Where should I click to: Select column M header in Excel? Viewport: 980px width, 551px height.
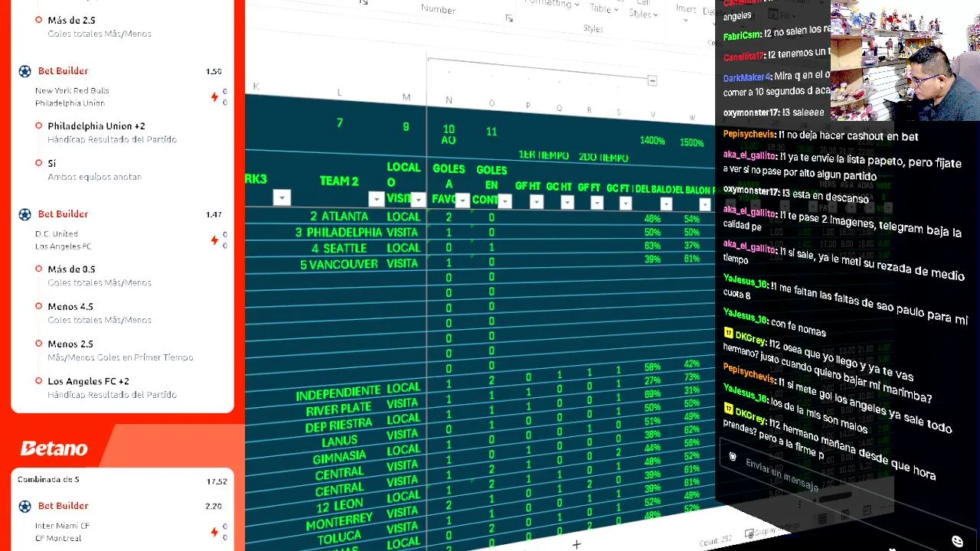406,97
